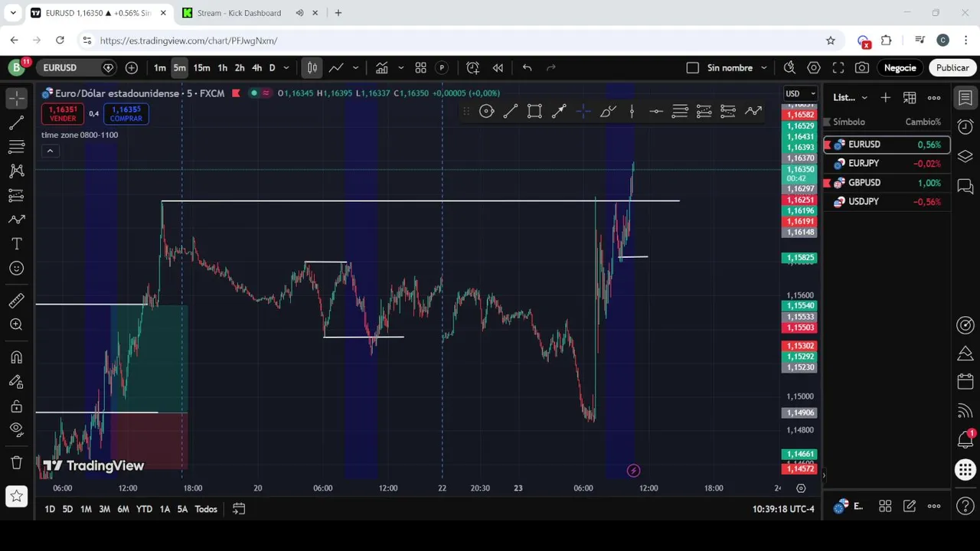This screenshot has height=551, width=980.
Task: Undo the last chart action
Action: [527, 68]
